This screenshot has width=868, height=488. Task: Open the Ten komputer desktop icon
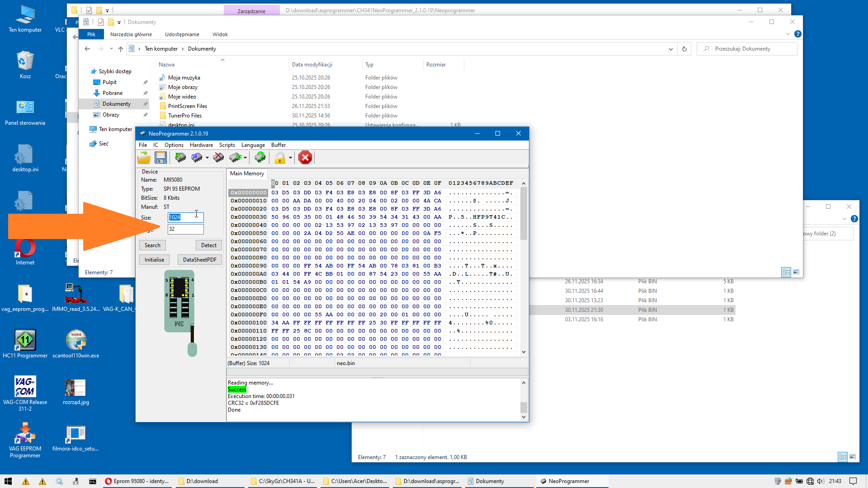[25, 19]
